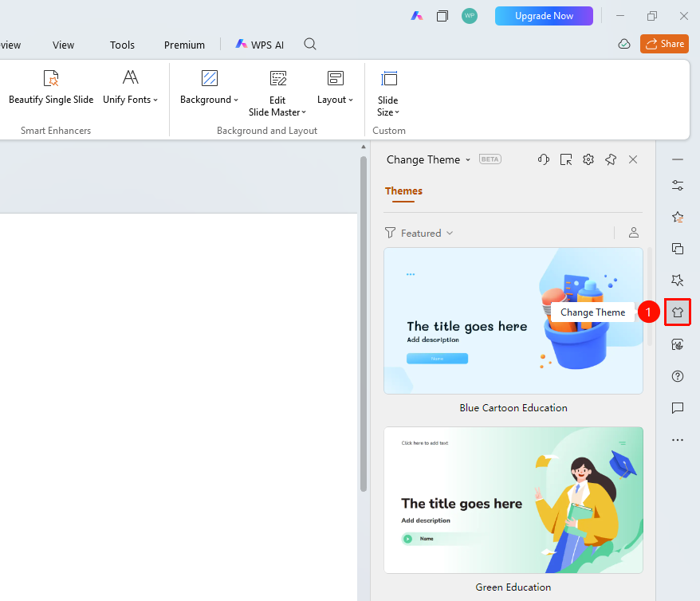The image size is (700, 601).
Task: Select the Themes tab
Action: click(403, 191)
